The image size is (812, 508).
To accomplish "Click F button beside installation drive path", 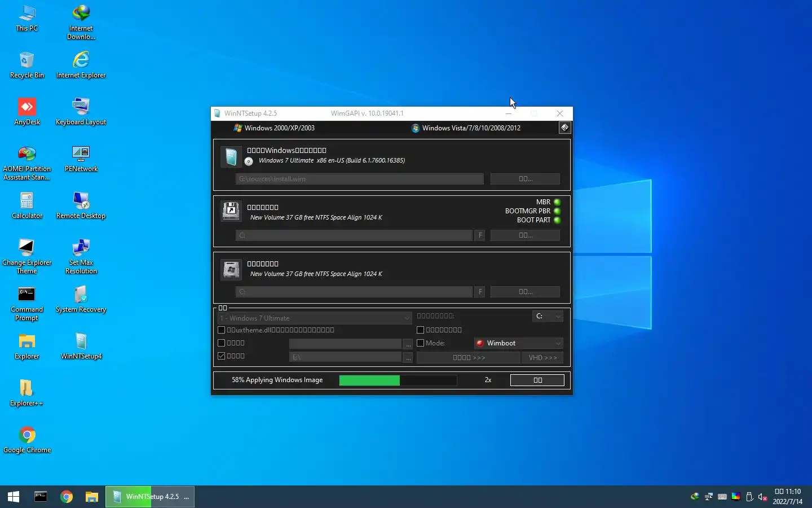I will [x=480, y=292].
